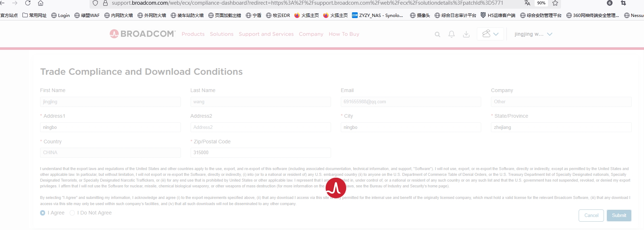Click the City input field
This screenshot has width=644, height=230.
(x=411, y=127)
